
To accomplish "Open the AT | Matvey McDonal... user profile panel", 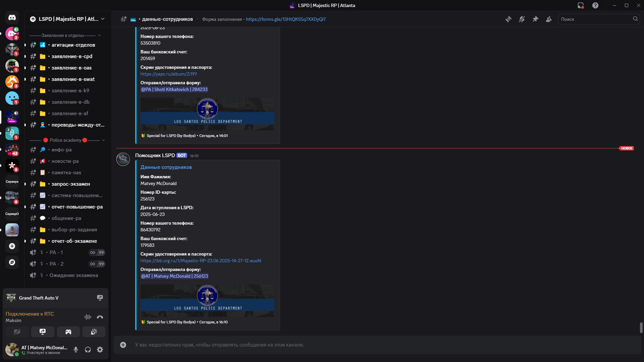I will 37,350.
